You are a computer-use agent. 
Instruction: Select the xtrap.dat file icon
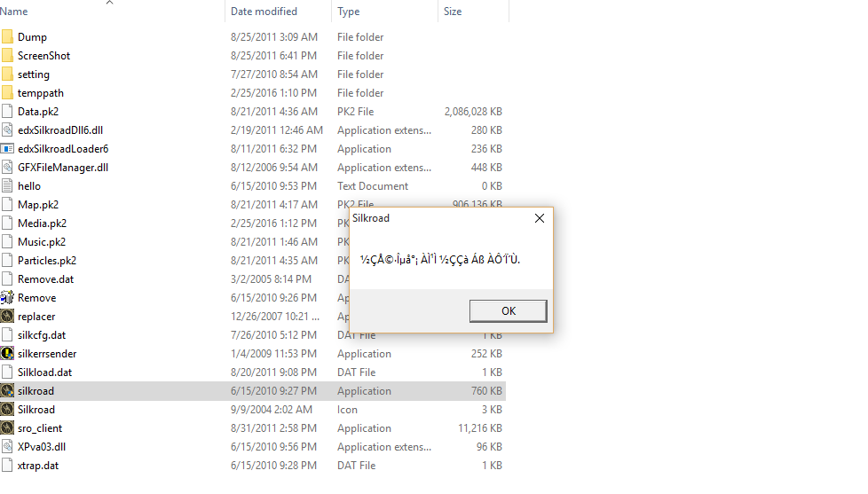click(x=7, y=466)
